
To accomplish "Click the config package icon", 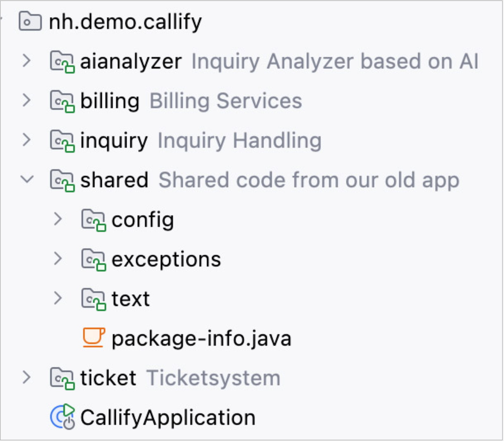I will (x=93, y=220).
